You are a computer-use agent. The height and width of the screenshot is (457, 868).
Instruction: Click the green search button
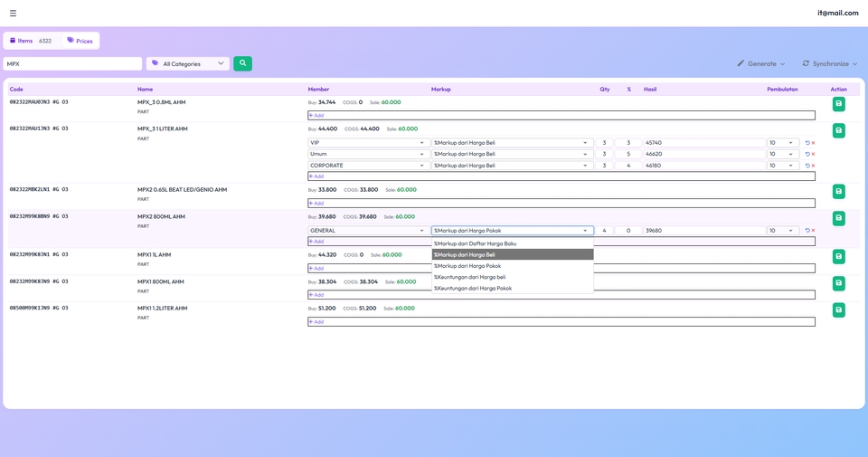point(242,63)
